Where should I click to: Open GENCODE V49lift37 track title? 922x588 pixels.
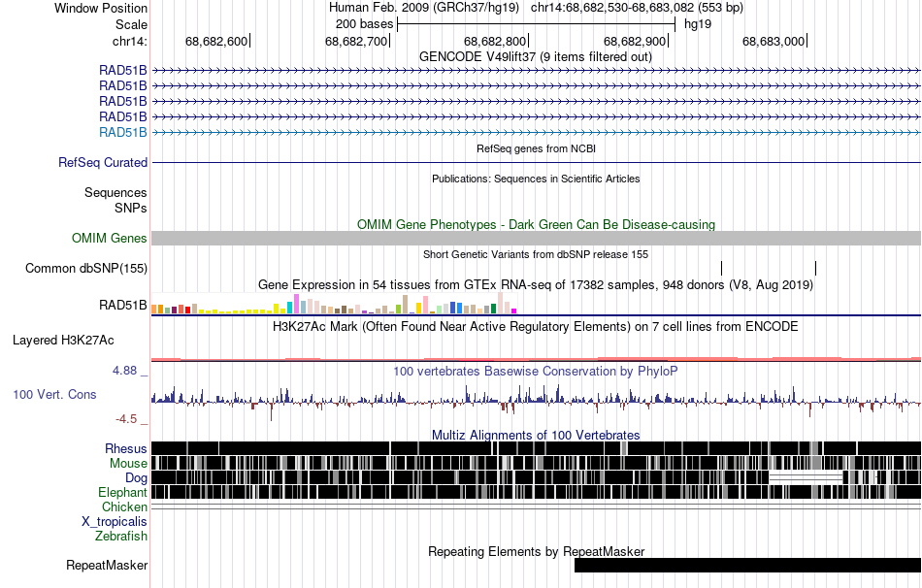tap(535, 57)
